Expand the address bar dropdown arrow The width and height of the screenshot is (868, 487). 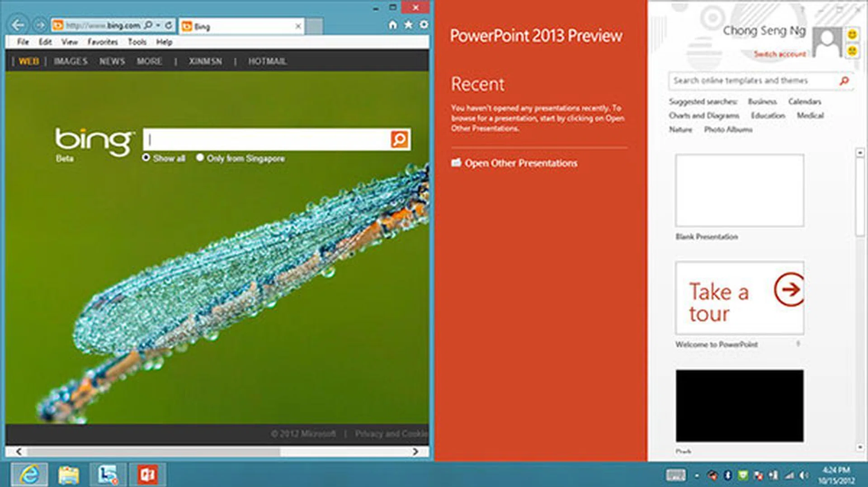(158, 25)
